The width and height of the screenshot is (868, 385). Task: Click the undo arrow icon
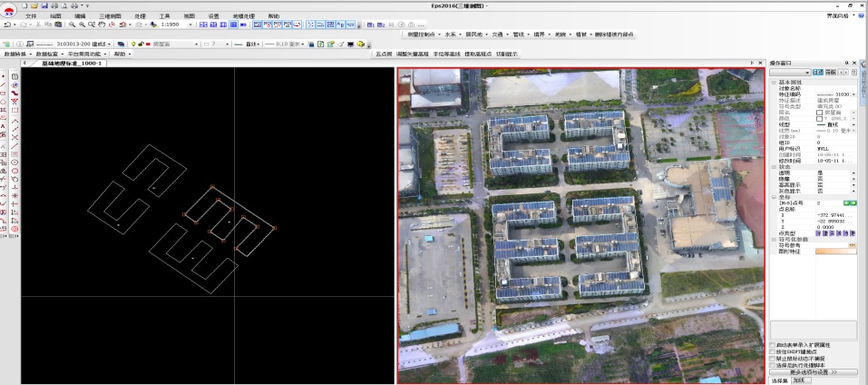click(7, 25)
